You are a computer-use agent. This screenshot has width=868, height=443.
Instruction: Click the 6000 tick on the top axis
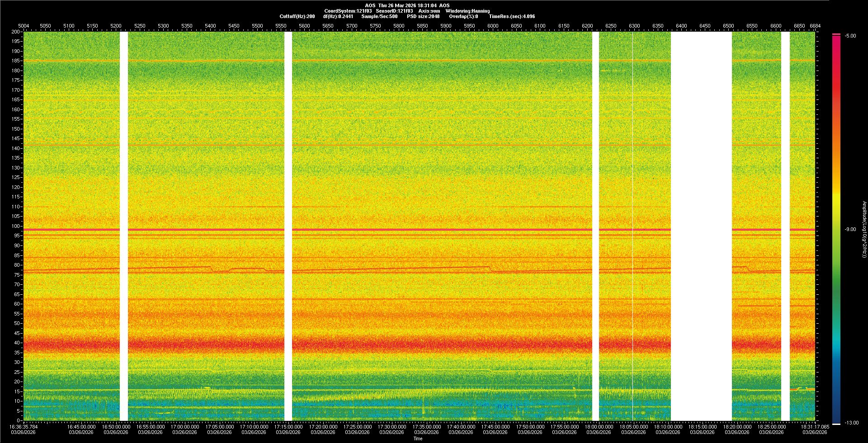click(x=493, y=26)
